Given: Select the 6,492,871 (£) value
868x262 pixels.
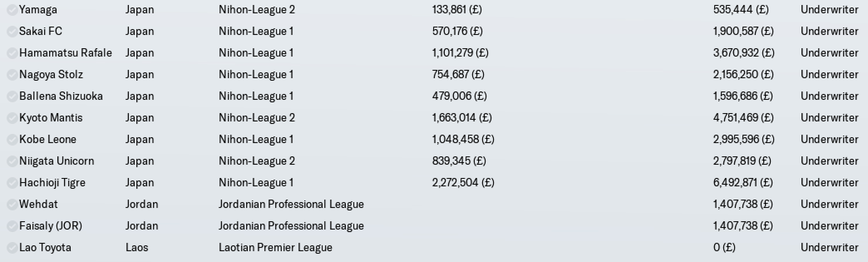Looking at the screenshot, I should pyautogui.click(x=743, y=183).
